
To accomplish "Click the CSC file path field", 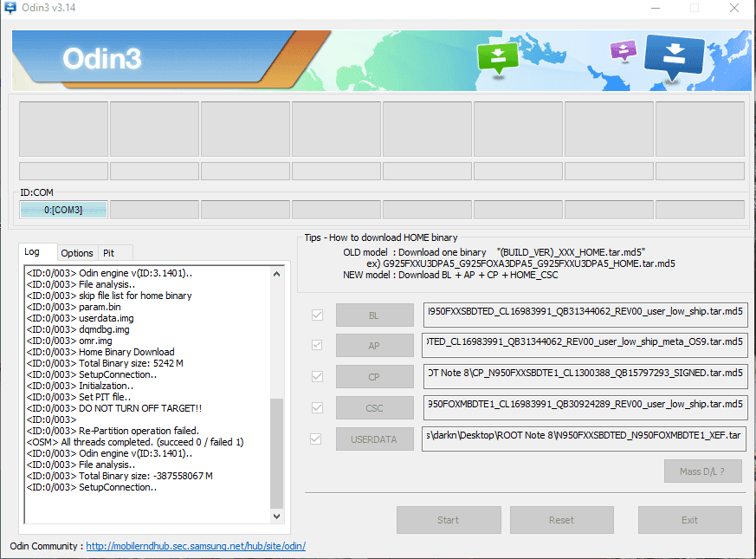I will click(x=585, y=407).
